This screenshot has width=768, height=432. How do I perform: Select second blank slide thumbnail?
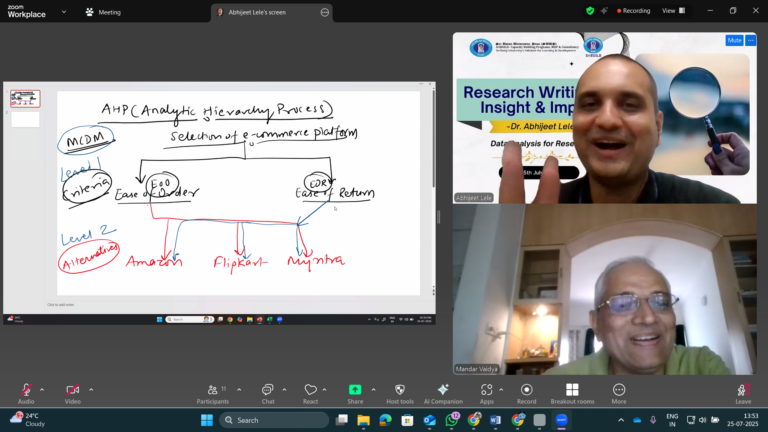tap(25, 120)
